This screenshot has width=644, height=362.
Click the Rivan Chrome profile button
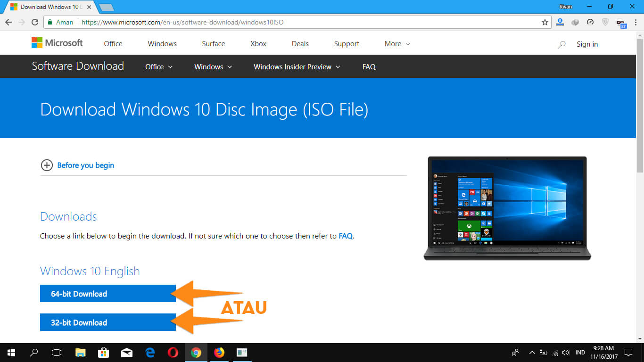point(565,7)
